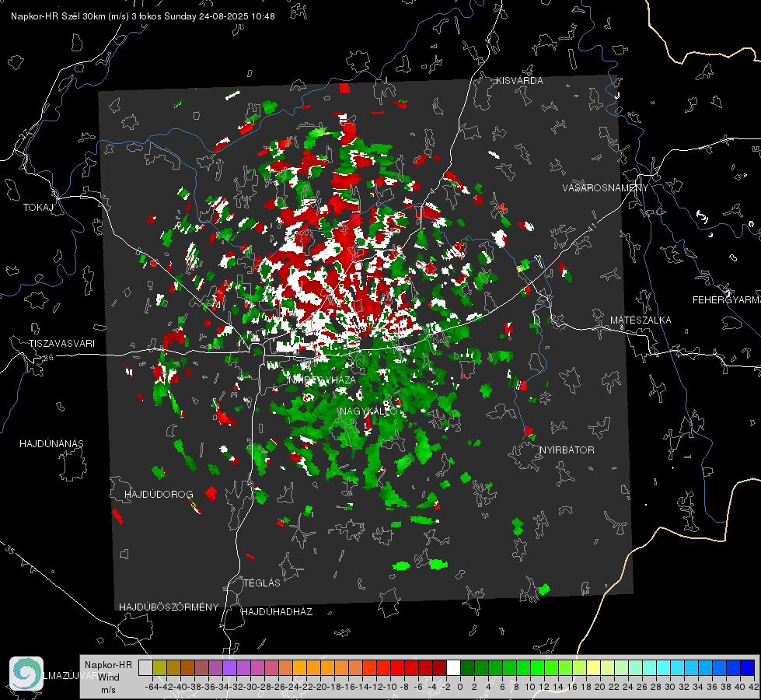Click the HAJDÚNÁNÁS town label
The width and height of the screenshot is (761, 700).
51,443
